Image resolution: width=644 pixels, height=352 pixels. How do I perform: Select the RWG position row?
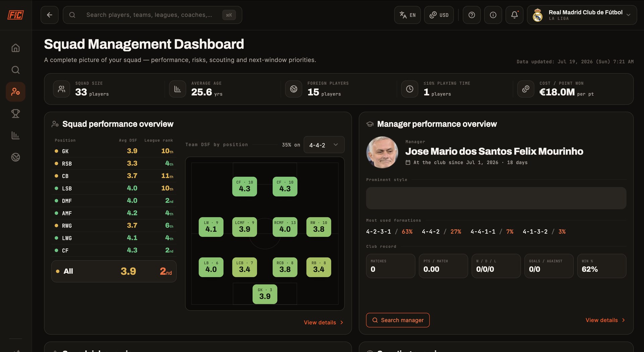tap(114, 226)
